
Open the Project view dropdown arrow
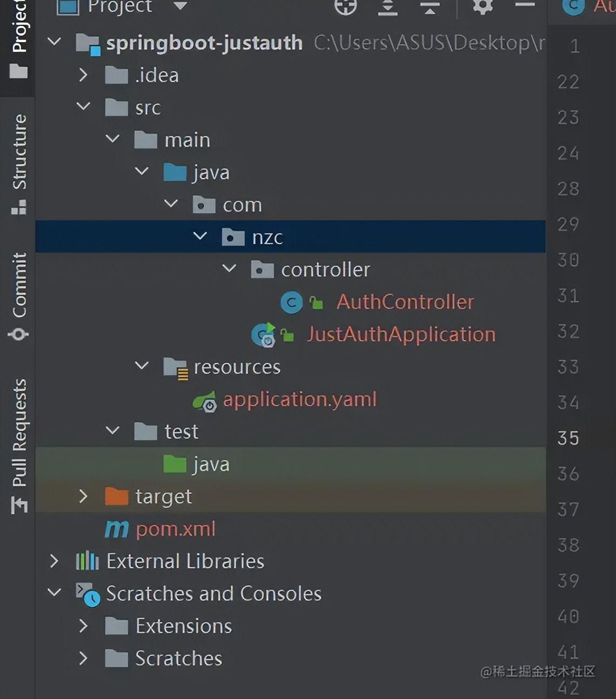click(x=179, y=8)
